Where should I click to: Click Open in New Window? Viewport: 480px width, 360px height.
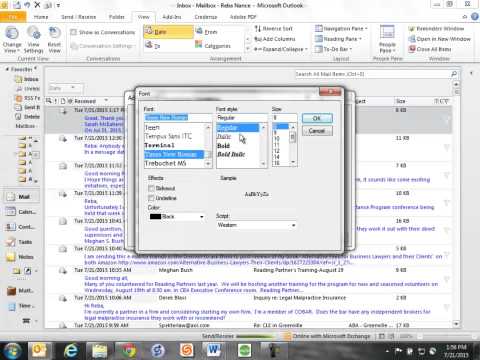[x=439, y=39]
